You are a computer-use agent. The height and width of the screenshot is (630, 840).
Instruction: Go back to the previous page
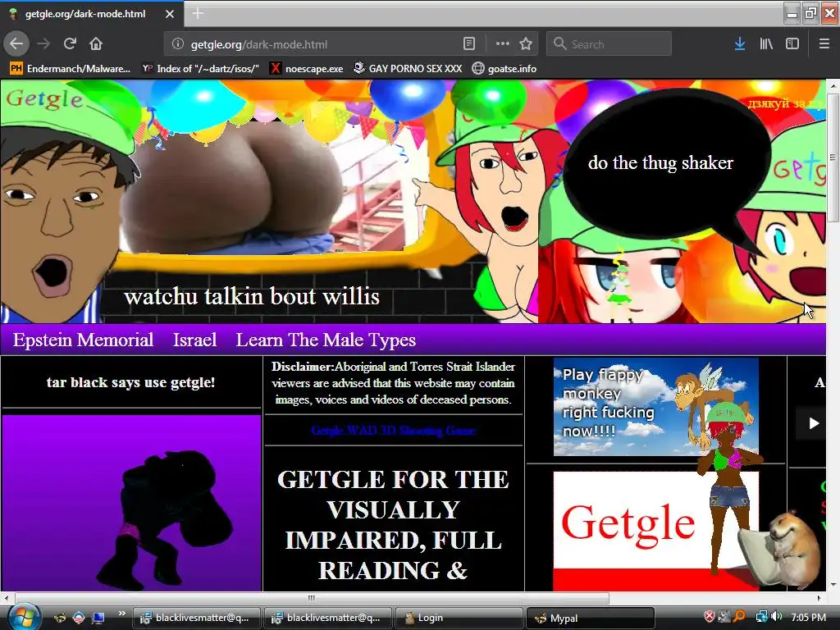[16, 43]
